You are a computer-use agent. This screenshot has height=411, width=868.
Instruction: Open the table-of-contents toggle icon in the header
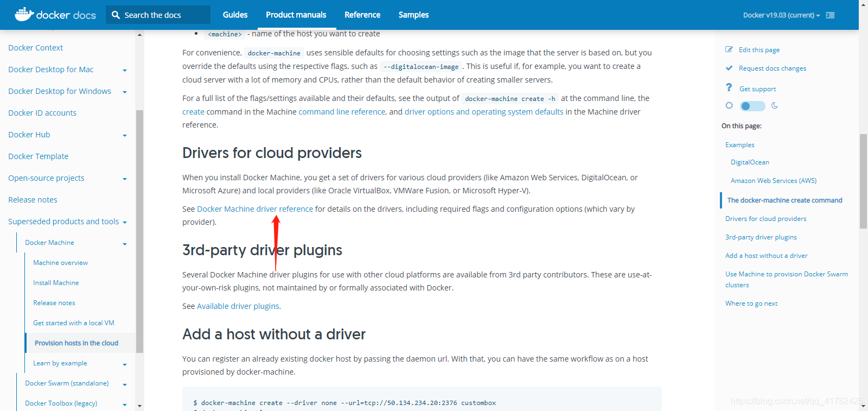click(830, 15)
